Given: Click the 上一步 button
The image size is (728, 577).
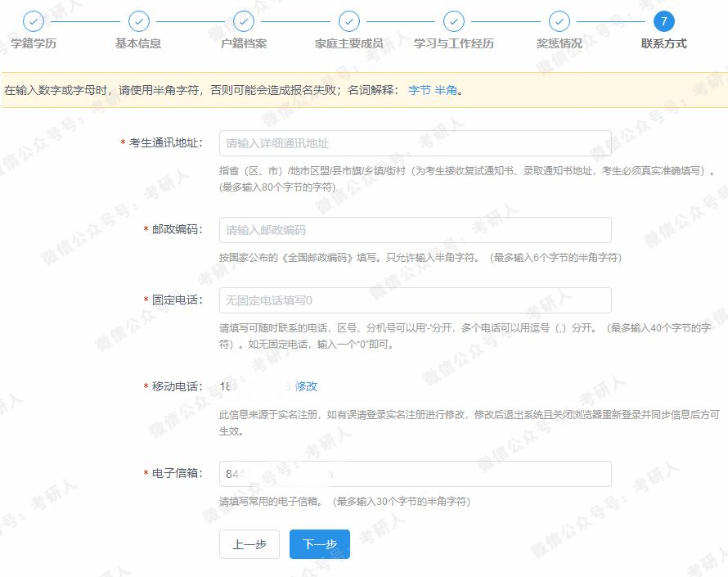Looking at the screenshot, I should 249,543.
